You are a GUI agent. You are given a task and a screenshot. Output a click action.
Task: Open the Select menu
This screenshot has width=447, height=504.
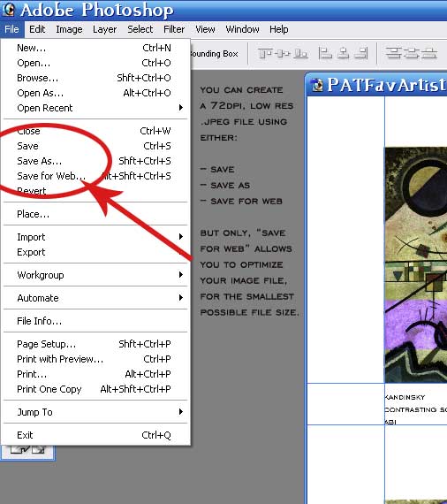[x=140, y=29]
